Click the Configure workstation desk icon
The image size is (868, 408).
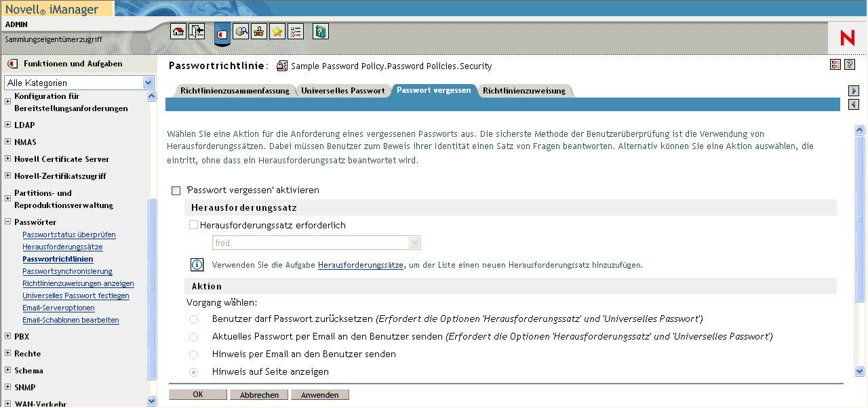[258, 31]
